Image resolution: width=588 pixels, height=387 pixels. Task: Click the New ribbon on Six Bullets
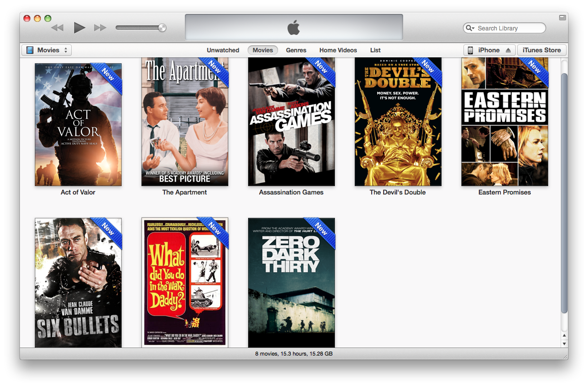[109, 230]
